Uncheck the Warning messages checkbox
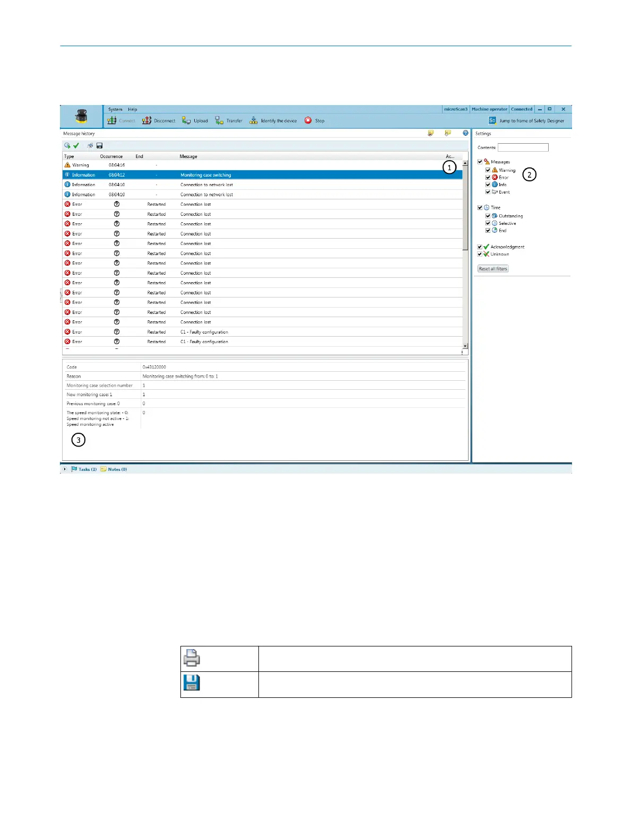The width and height of the screenshot is (632, 840). (x=488, y=170)
